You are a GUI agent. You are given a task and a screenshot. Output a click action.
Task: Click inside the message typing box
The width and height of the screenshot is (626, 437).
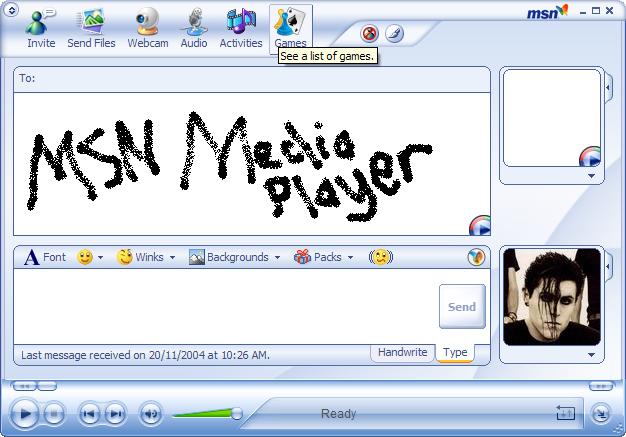(226, 306)
